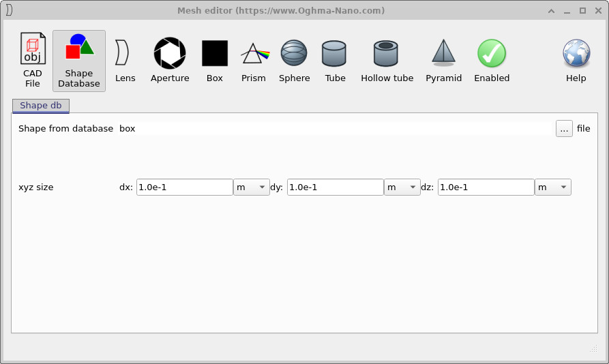Browse shape file with the '...' button

[x=564, y=129]
